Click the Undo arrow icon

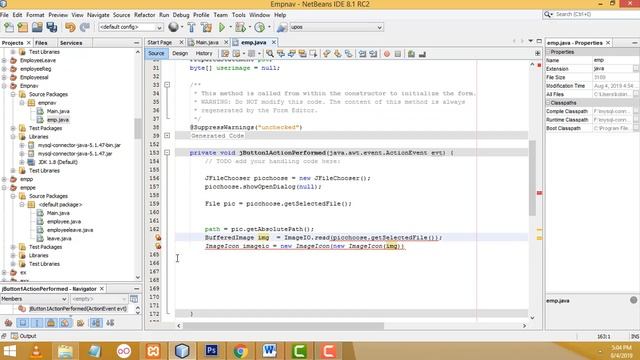pos(70,27)
